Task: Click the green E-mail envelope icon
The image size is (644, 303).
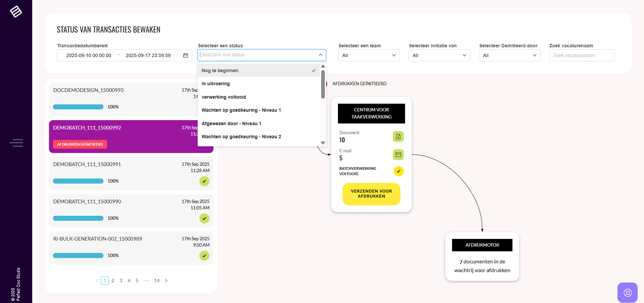Action: pyautogui.click(x=398, y=155)
